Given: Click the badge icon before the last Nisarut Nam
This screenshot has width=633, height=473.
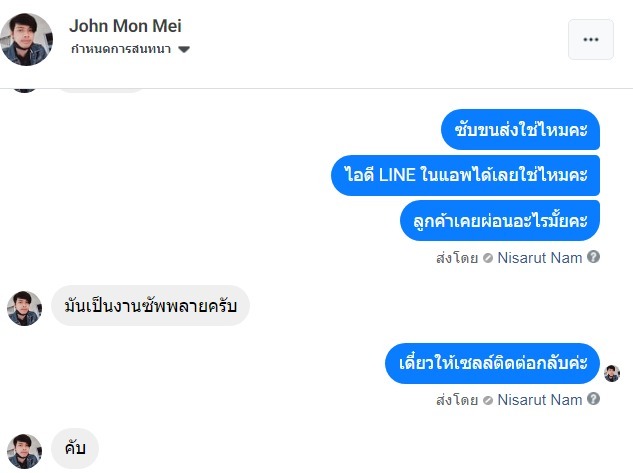Looking at the screenshot, I should [487, 400].
